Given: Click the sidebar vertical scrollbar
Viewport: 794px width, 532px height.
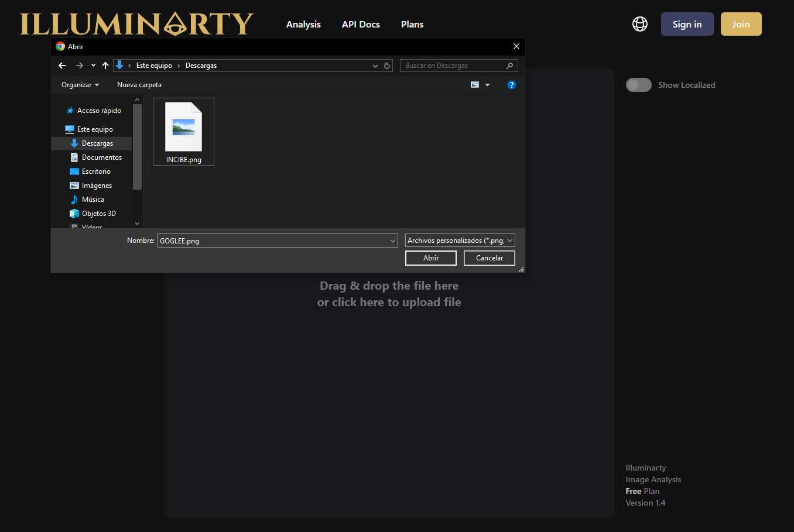Looking at the screenshot, I should [x=138, y=146].
